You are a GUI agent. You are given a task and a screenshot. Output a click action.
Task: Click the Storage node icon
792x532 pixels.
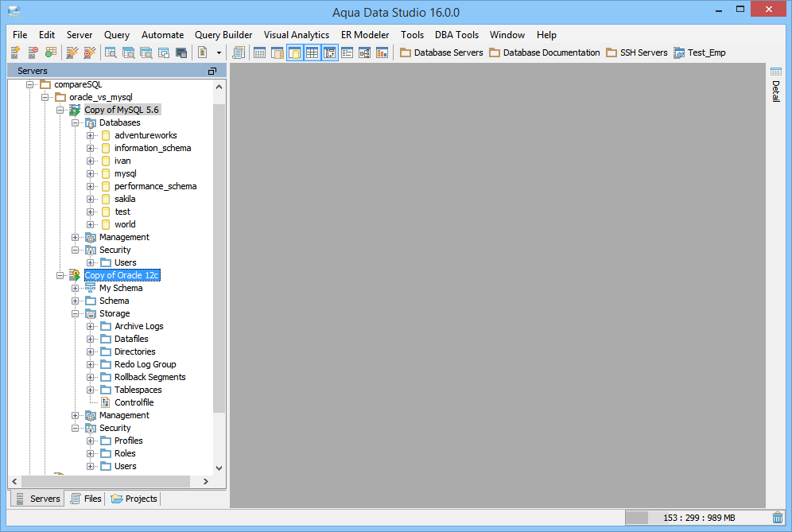pos(91,313)
